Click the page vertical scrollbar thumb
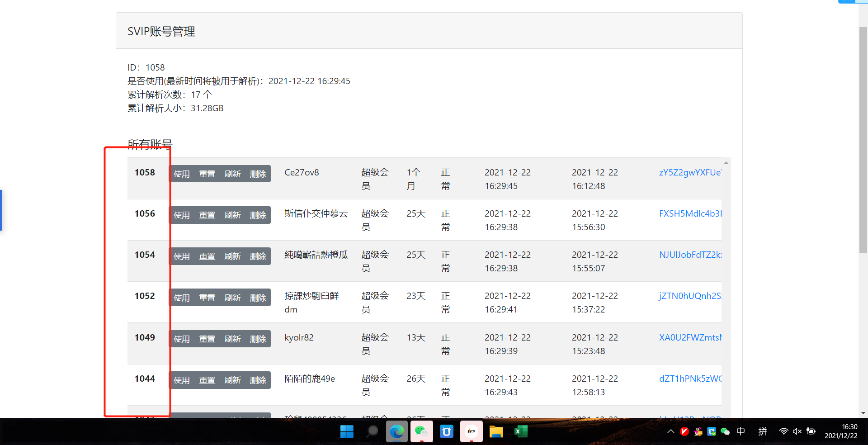Screen dimensions: 868x445 pyautogui.click(x=863, y=140)
